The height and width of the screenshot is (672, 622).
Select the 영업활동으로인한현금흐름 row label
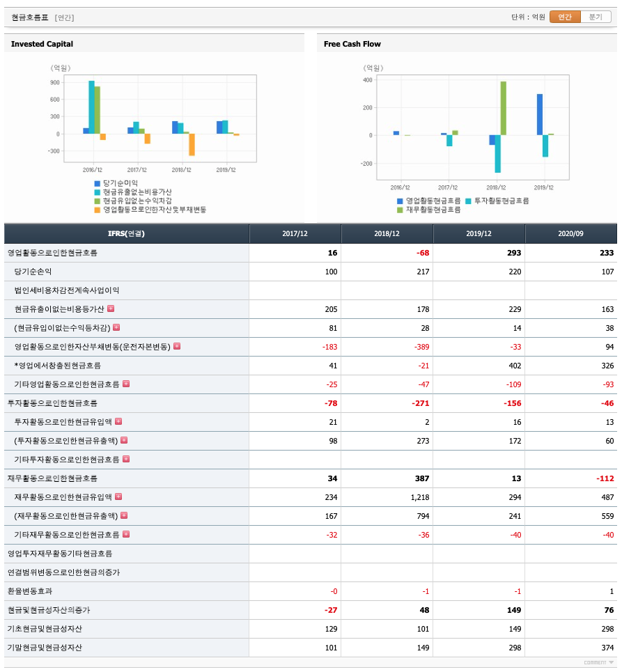tap(52, 253)
